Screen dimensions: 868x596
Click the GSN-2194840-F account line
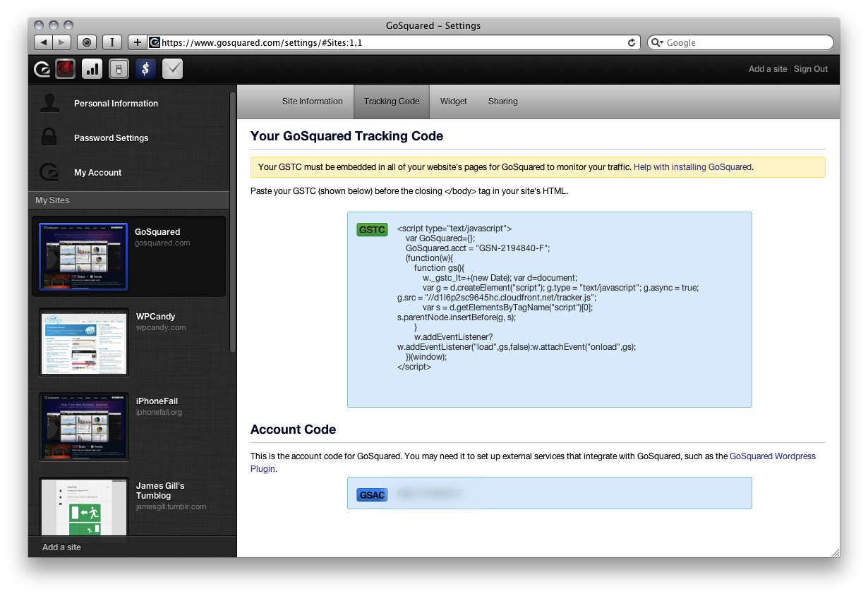click(x=477, y=248)
